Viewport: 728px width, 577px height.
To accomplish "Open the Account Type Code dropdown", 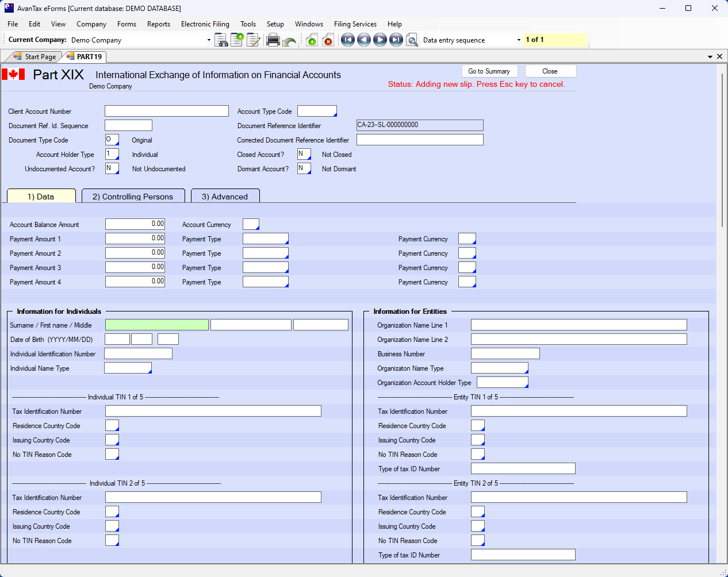I will pos(317,111).
